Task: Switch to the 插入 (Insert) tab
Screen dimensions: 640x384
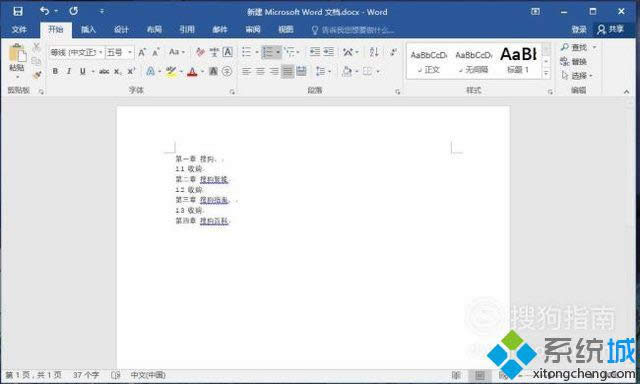Action: pos(88,29)
